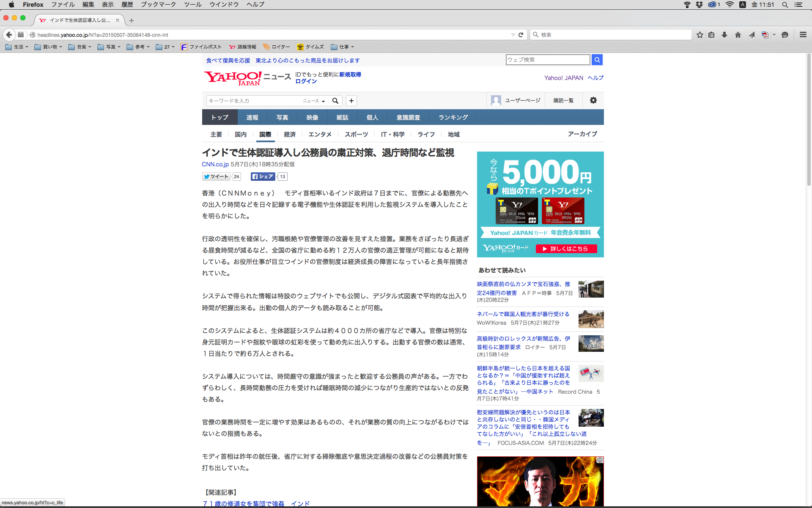812x508 pixels.
Task: Click the plus icon beside keyword search
Action: (x=351, y=101)
